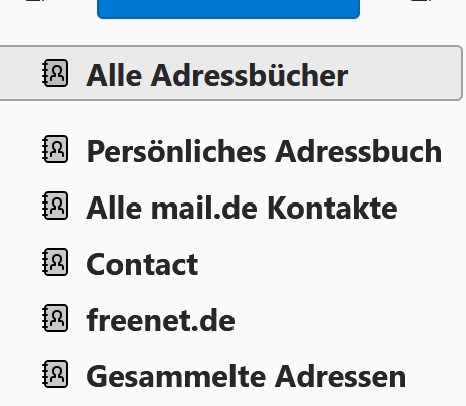
Task: Click the freenet.de address book icon
Action: click(55, 318)
